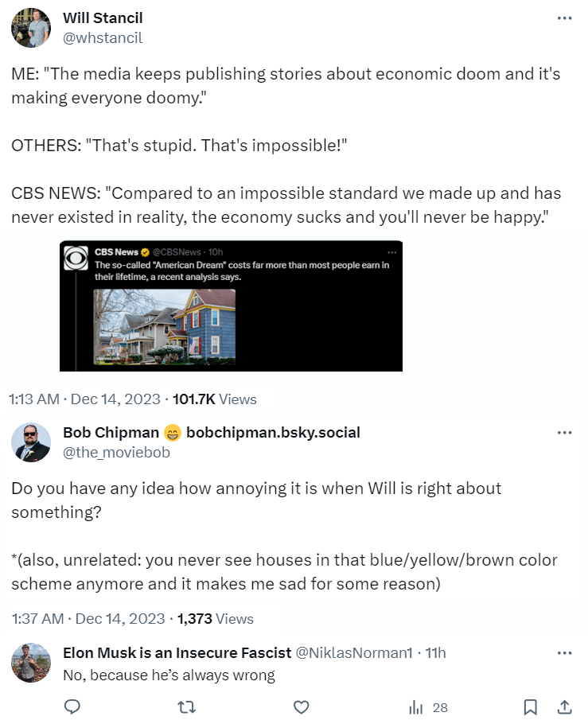
Task: Open more options on Bob Chipman's tweet
Action: click(564, 433)
